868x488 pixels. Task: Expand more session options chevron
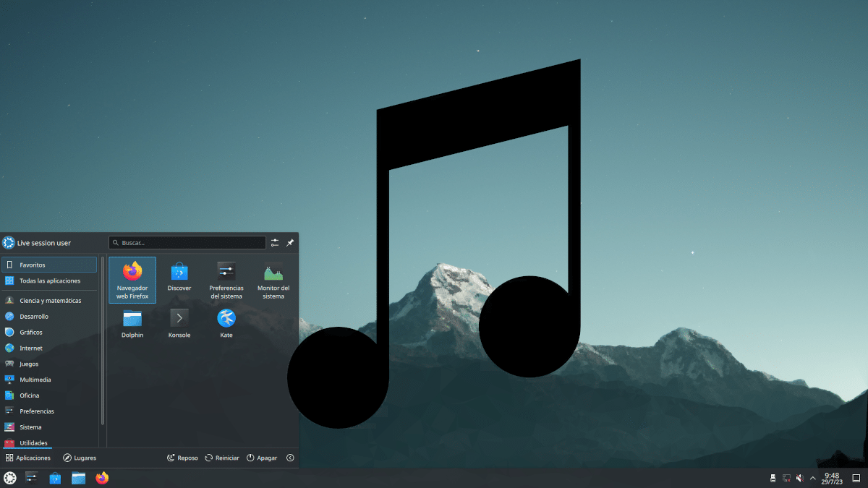point(290,458)
